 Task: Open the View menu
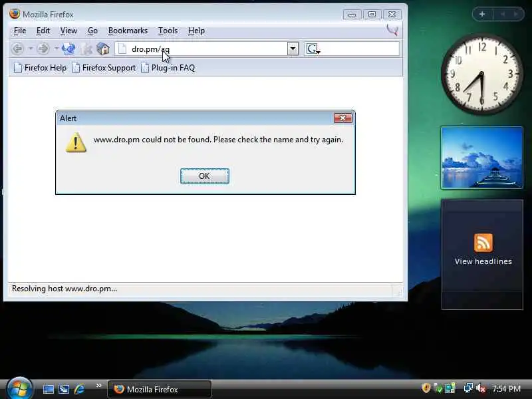pos(68,31)
